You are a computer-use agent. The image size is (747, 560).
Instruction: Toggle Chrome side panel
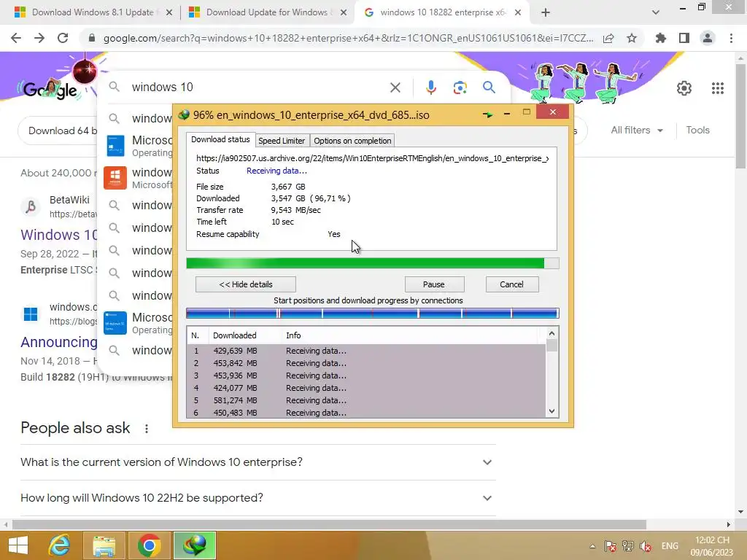point(684,38)
